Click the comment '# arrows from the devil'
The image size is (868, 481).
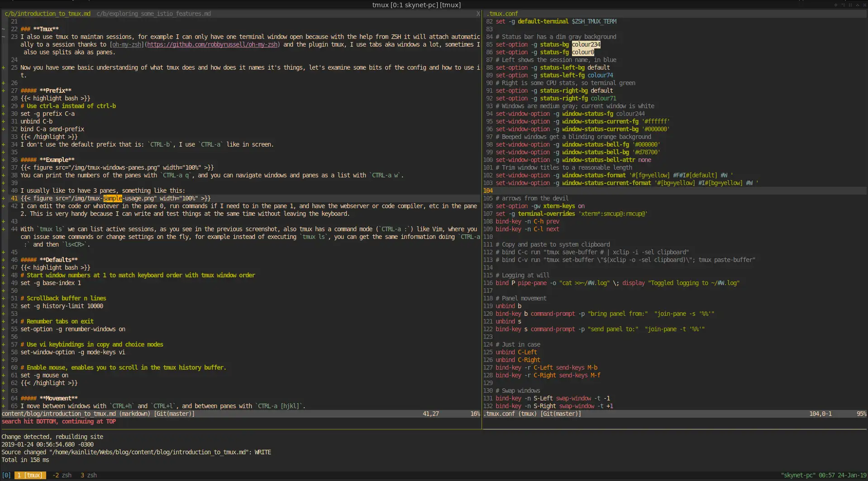pyautogui.click(x=532, y=198)
